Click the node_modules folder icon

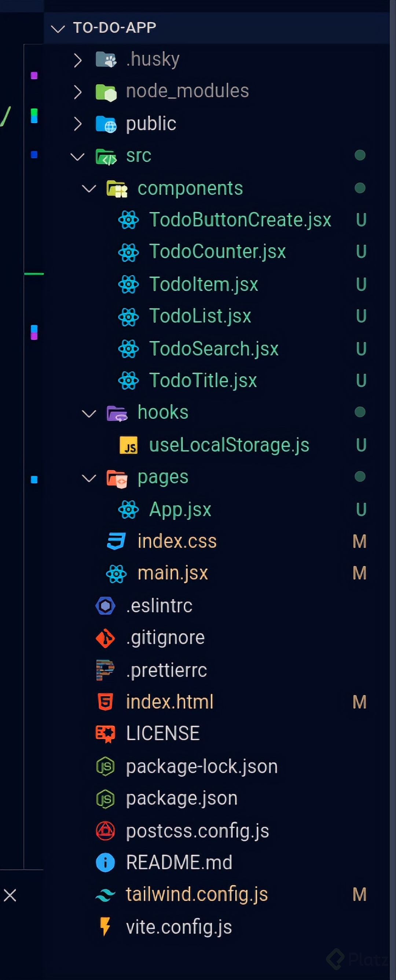106,92
